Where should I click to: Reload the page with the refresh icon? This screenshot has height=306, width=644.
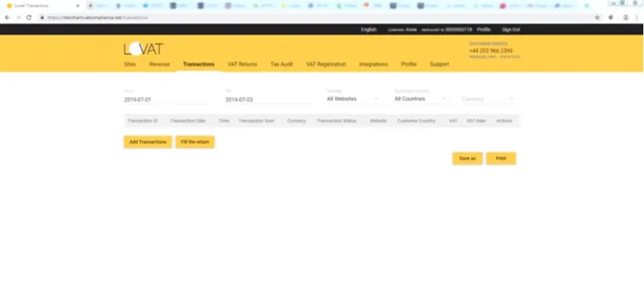29,18
